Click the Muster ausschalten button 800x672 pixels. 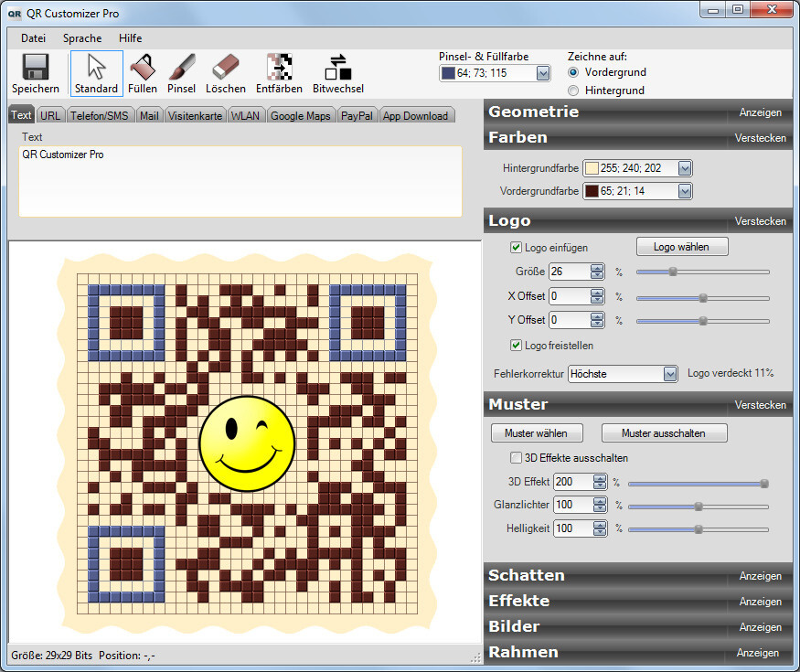pos(664,433)
